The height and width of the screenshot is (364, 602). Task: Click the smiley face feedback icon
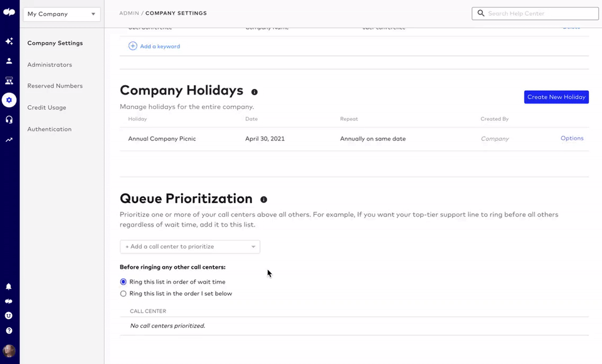(x=9, y=316)
